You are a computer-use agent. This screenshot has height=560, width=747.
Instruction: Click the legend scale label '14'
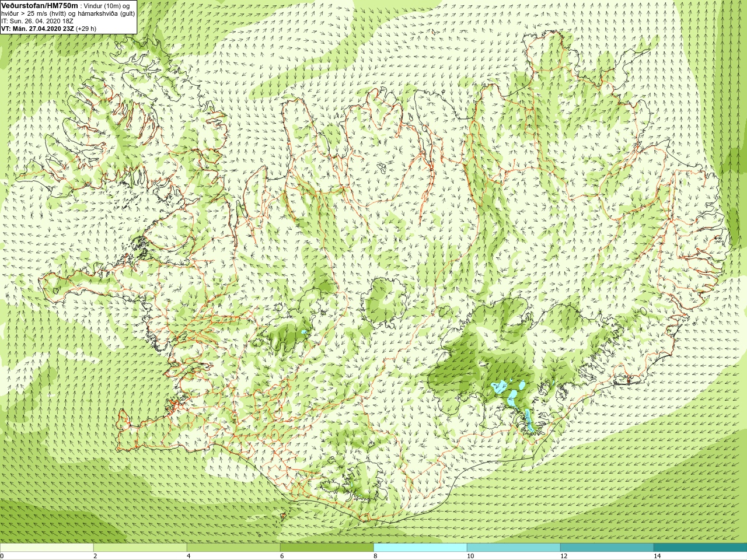pyautogui.click(x=657, y=556)
